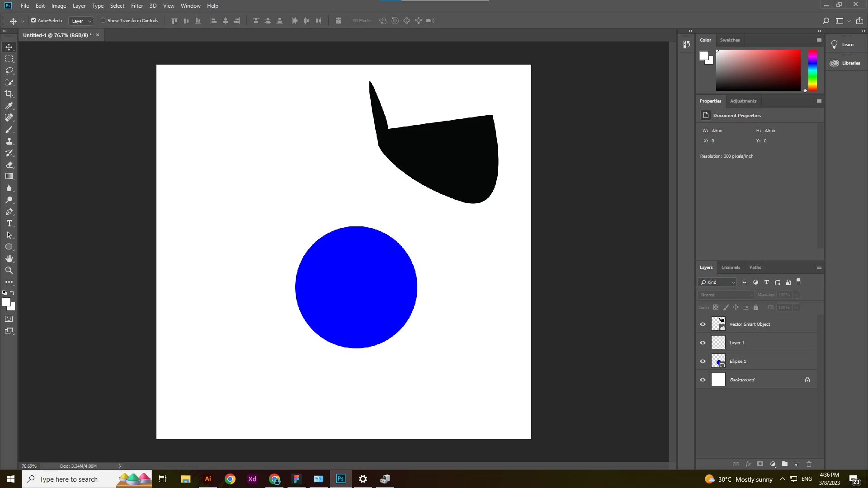
Task: Click the hue spectrum slider
Action: click(x=812, y=70)
